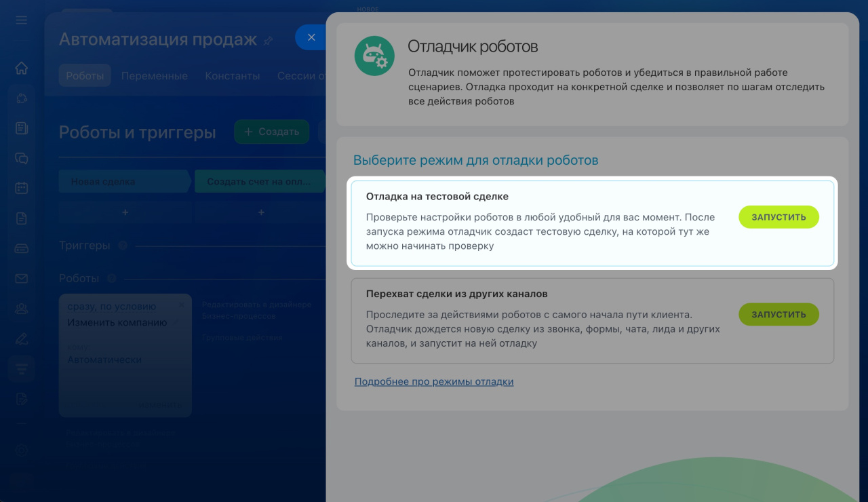Screen dimensions: 868x502
Task: Switch to the Переменные tab
Action: click(x=154, y=76)
